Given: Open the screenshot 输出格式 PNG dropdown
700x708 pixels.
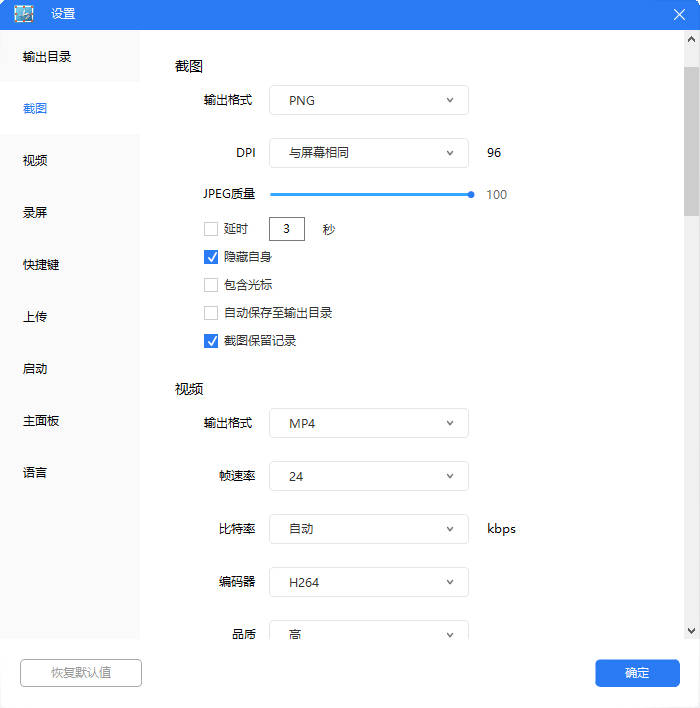Looking at the screenshot, I should point(368,100).
